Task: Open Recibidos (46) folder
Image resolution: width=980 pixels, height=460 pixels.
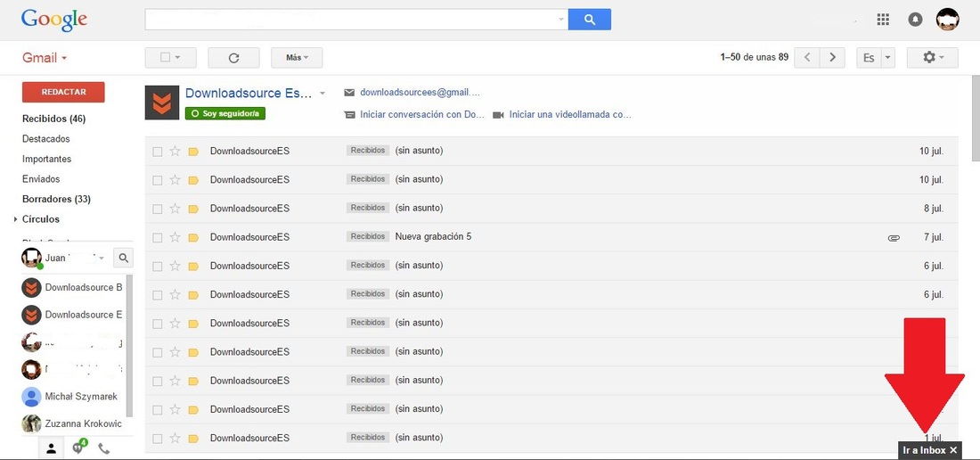Action: [x=53, y=119]
